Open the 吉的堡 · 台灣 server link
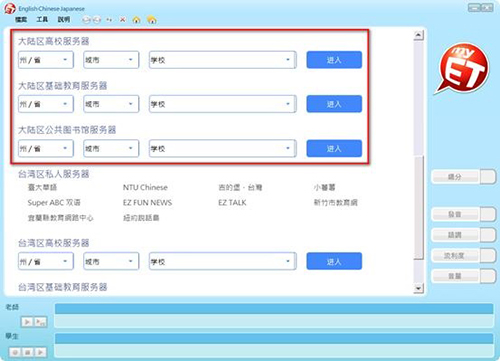 [240, 187]
